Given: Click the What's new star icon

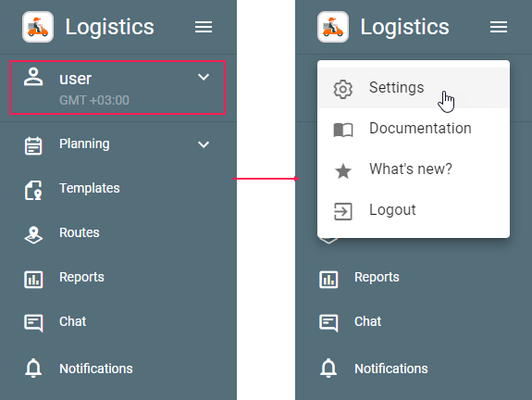Looking at the screenshot, I should [x=343, y=170].
